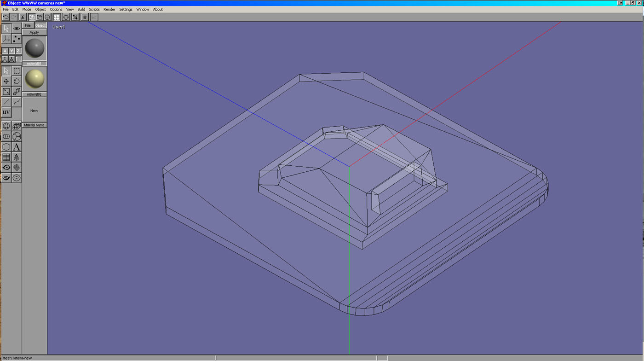Screen dimensions: 644x361
Task: Click the three-dots vertices icon
Action: pos(17,39)
